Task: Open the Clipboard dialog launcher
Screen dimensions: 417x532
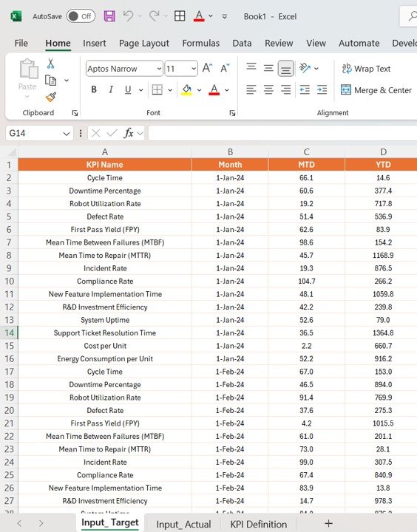Action: (75, 113)
